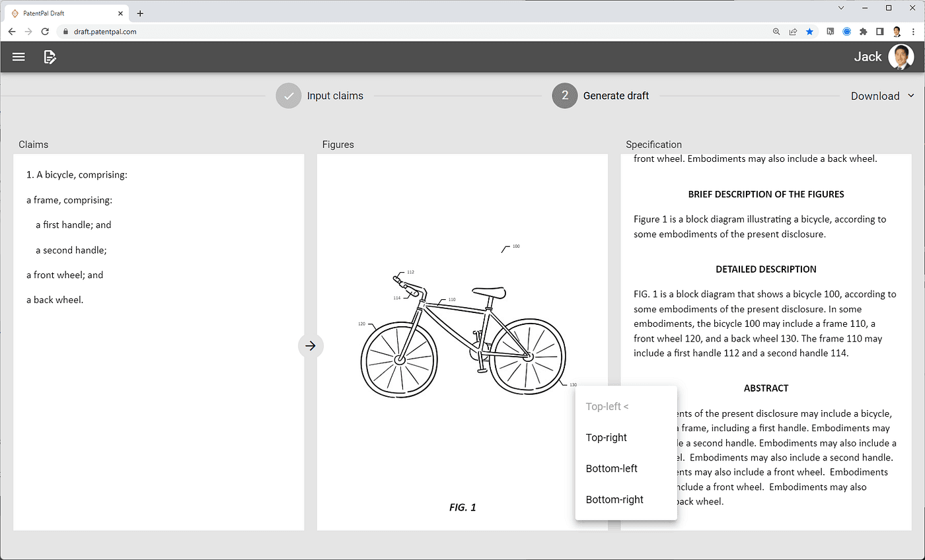Open a new browser tab with plus
925x560 pixels.
point(140,13)
